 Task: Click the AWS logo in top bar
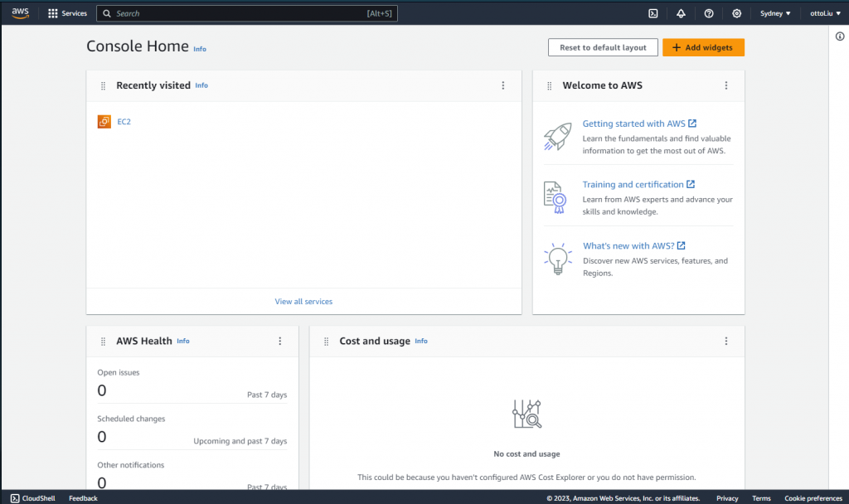click(x=20, y=13)
